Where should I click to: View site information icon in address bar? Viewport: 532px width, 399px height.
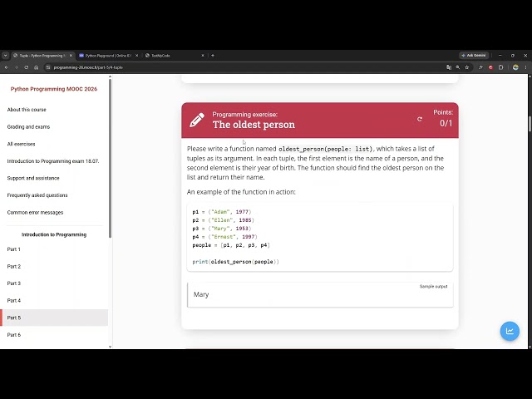48,67
